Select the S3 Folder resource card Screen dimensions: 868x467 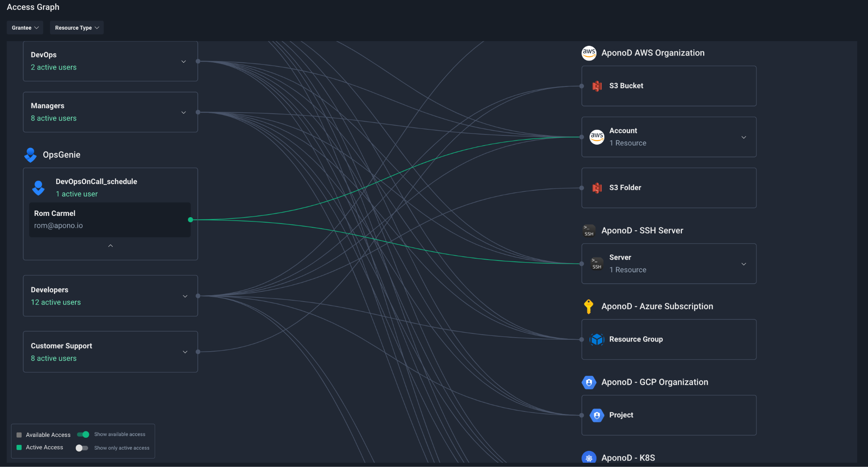669,188
